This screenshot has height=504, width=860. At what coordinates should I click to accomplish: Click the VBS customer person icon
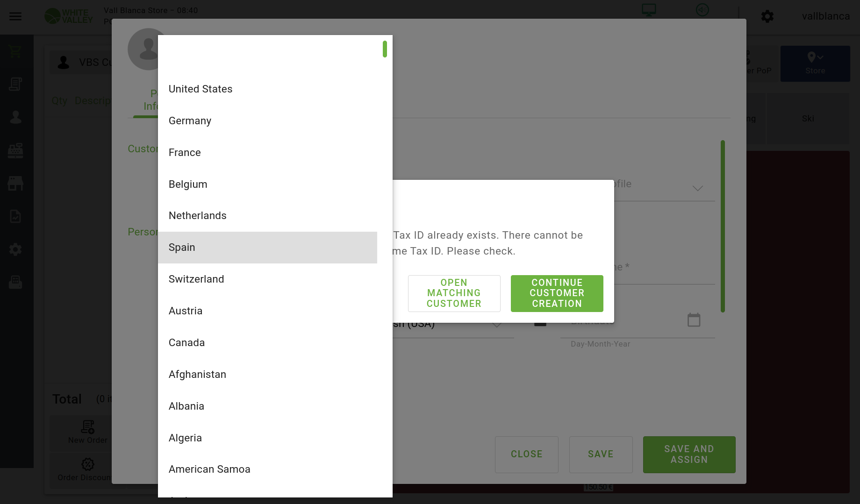[64, 63]
